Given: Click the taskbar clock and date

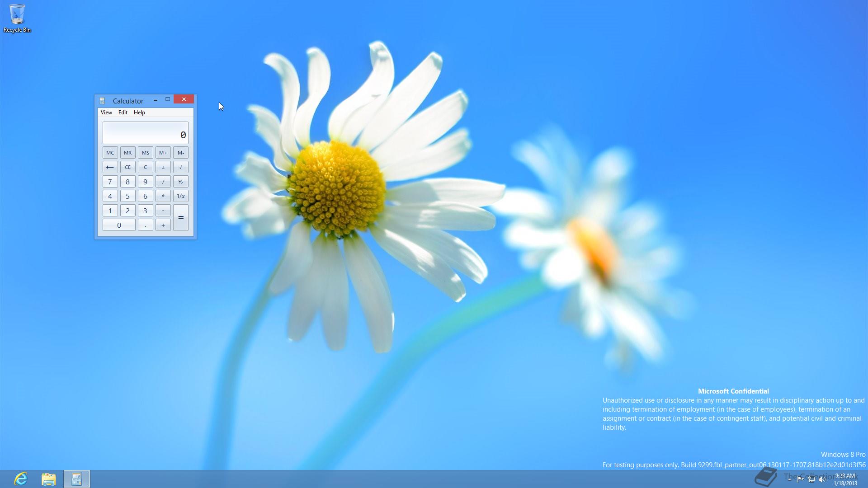Looking at the screenshot, I should pyautogui.click(x=845, y=479).
